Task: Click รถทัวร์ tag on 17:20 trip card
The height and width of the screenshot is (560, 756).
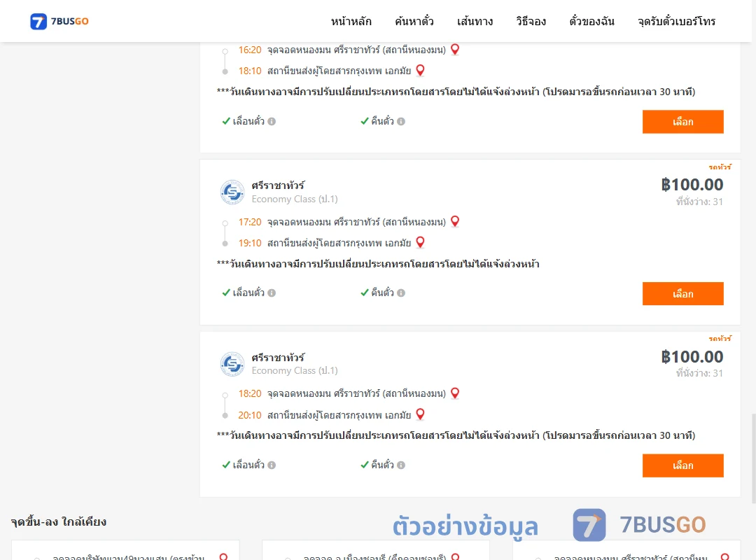Action: (720, 167)
